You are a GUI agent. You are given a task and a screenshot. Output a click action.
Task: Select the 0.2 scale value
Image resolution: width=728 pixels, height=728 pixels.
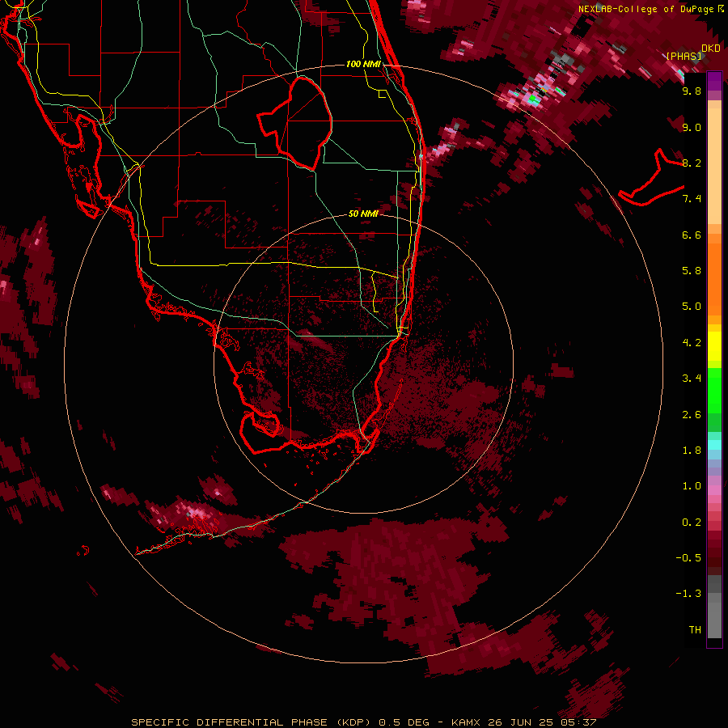(x=692, y=523)
